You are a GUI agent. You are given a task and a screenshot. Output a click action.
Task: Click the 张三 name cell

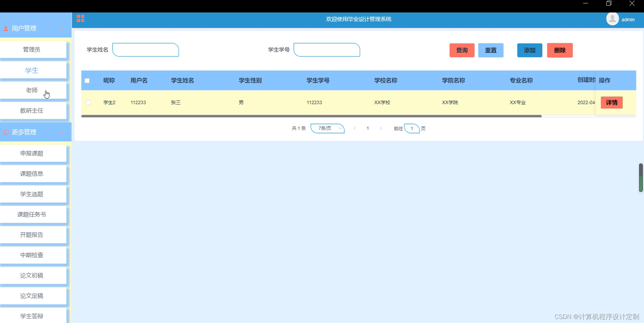[176, 102]
